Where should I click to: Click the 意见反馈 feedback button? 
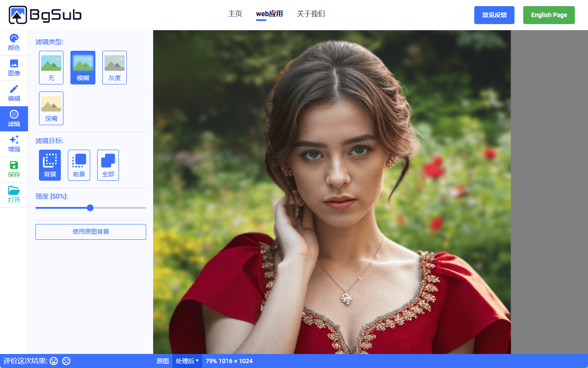494,15
